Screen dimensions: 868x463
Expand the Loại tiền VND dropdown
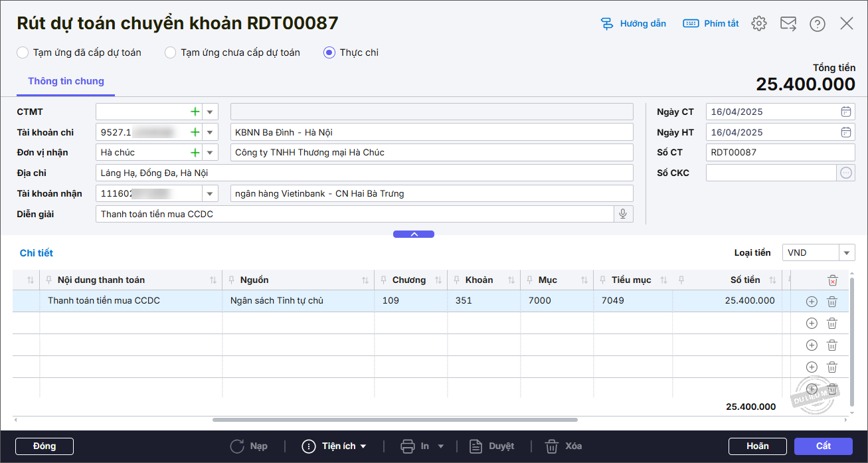pyautogui.click(x=847, y=253)
